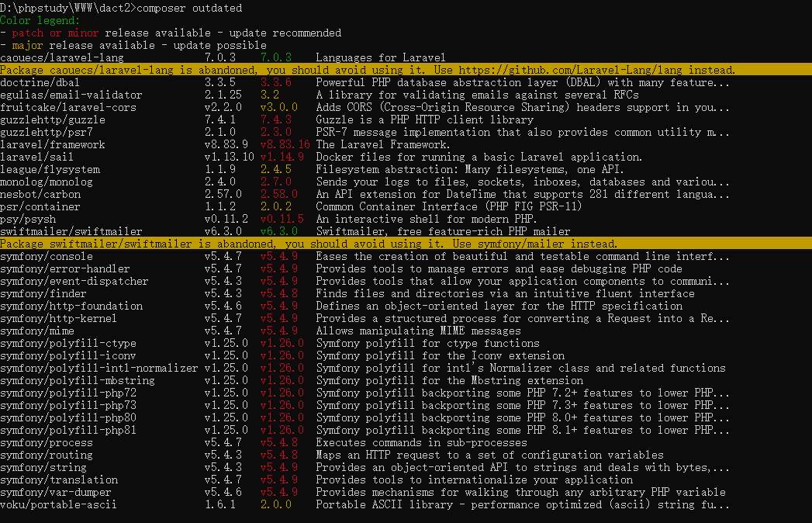Screen dimensions: 812x523
Task: Click 'Allows manipulating MIME messages' description
Action: pos(419,331)
